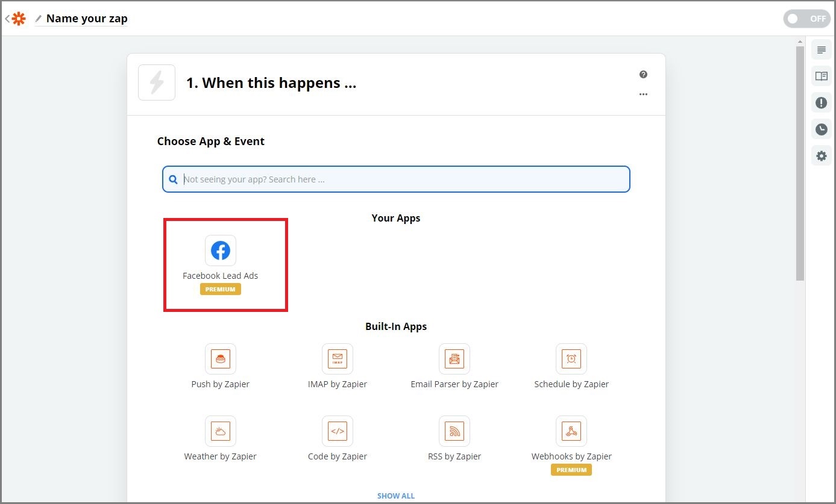
Task: Click the lightning bolt trigger icon
Action: [x=157, y=82]
